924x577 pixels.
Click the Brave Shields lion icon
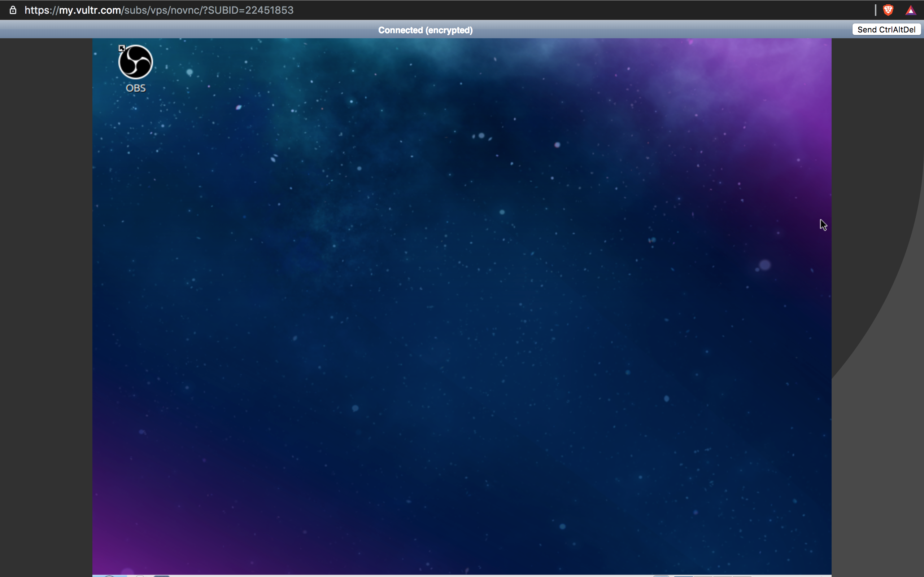(888, 10)
